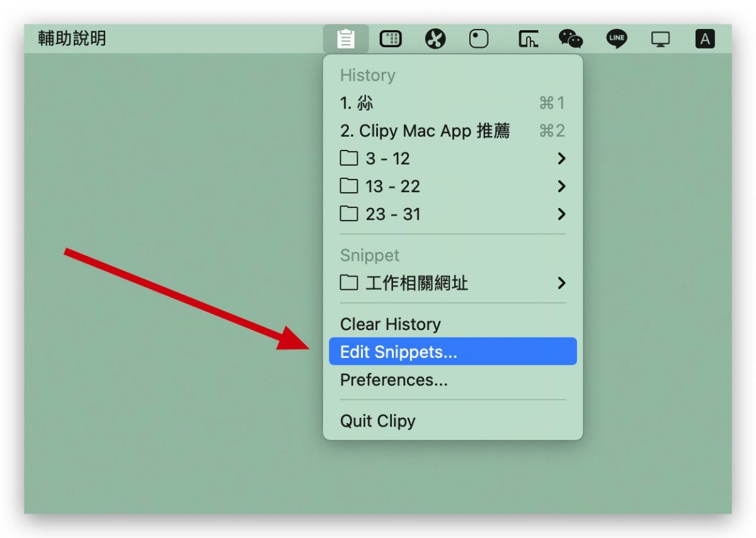The width and height of the screenshot is (756, 538).
Task: Open the display monitor menu bar icon
Action: click(x=660, y=40)
